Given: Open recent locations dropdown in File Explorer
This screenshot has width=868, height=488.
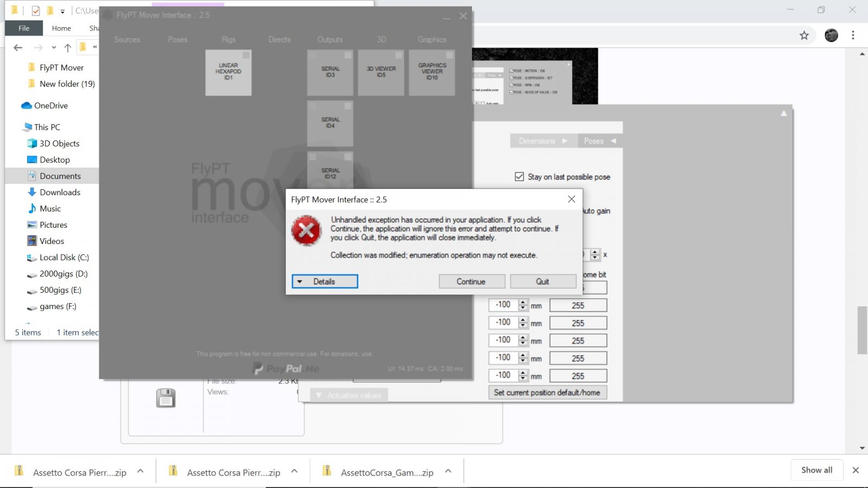Looking at the screenshot, I should (54, 48).
